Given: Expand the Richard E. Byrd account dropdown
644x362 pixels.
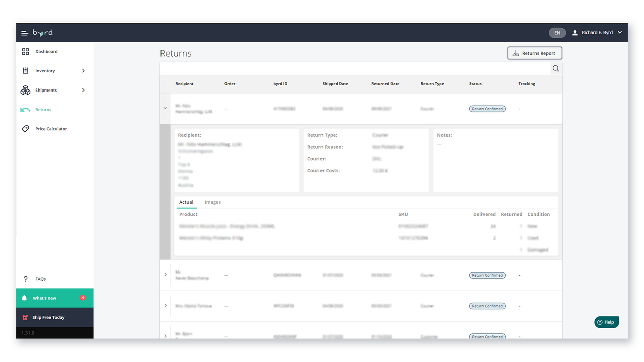Looking at the screenshot, I should point(620,32).
